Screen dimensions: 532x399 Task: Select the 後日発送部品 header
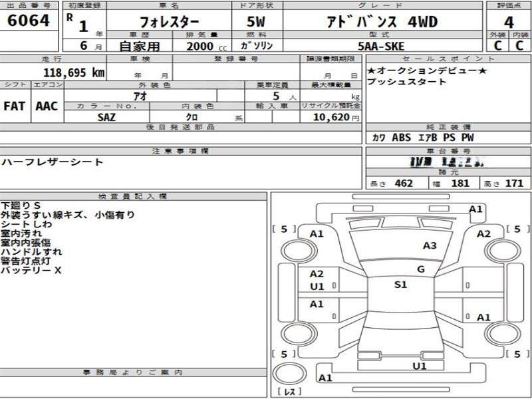click(180, 127)
